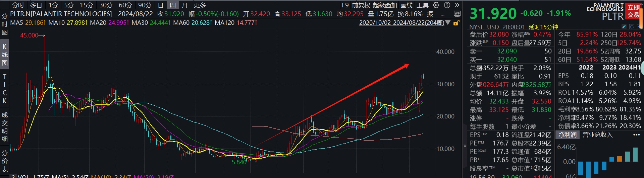Screen dimensions: 644x178
Task: Click the 买一 32.040 bid row
Action: point(511,60)
